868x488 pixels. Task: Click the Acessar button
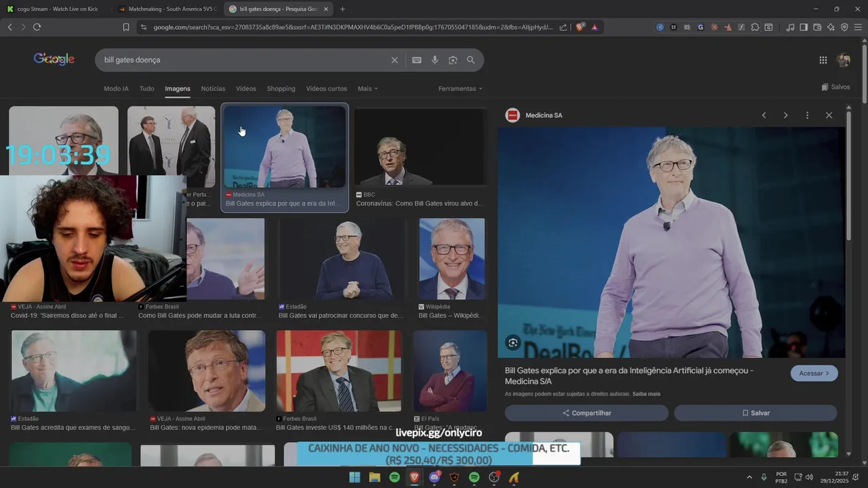[814, 373]
